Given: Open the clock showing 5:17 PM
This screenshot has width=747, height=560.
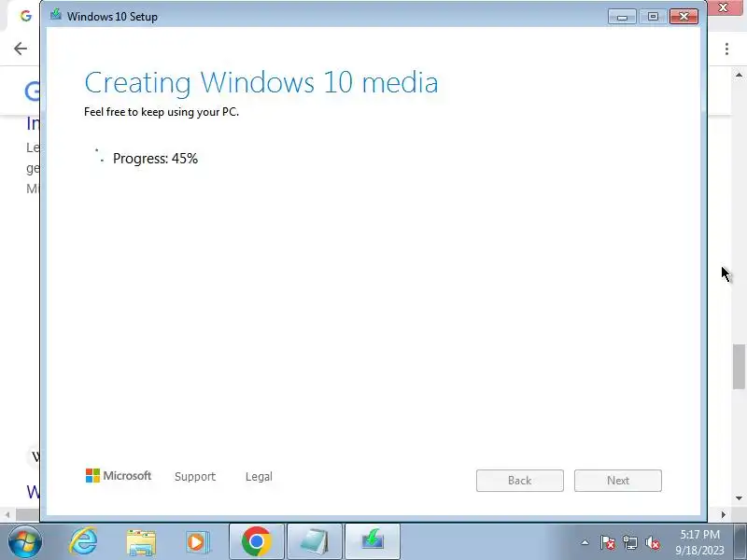Looking at the screenshot, I should click(x=699, y=542).
